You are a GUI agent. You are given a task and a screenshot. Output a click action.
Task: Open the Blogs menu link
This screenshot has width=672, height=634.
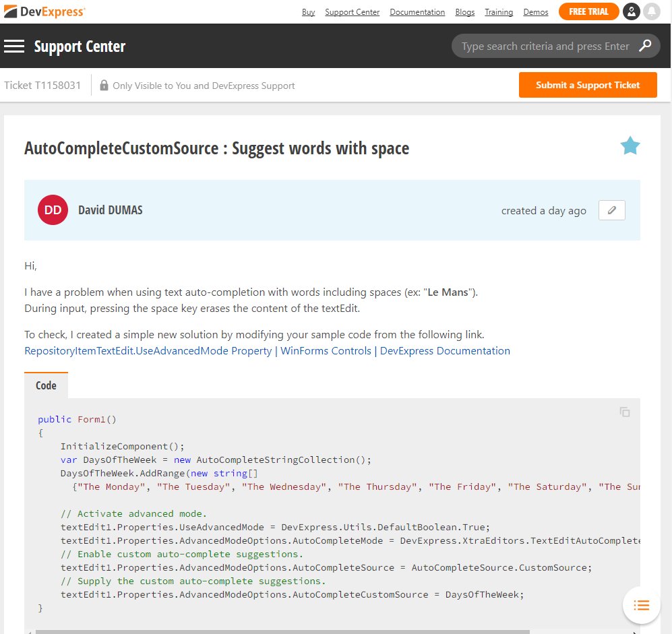[464, 12]
